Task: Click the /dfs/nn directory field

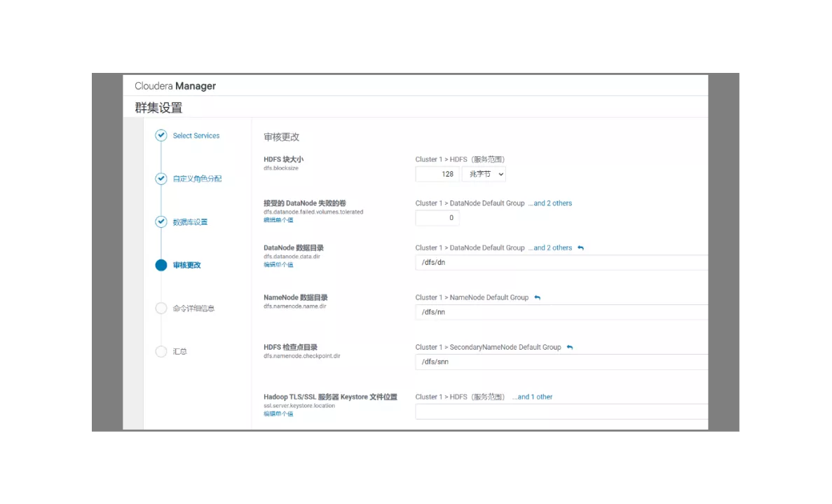Action: [x=561, y=313]
